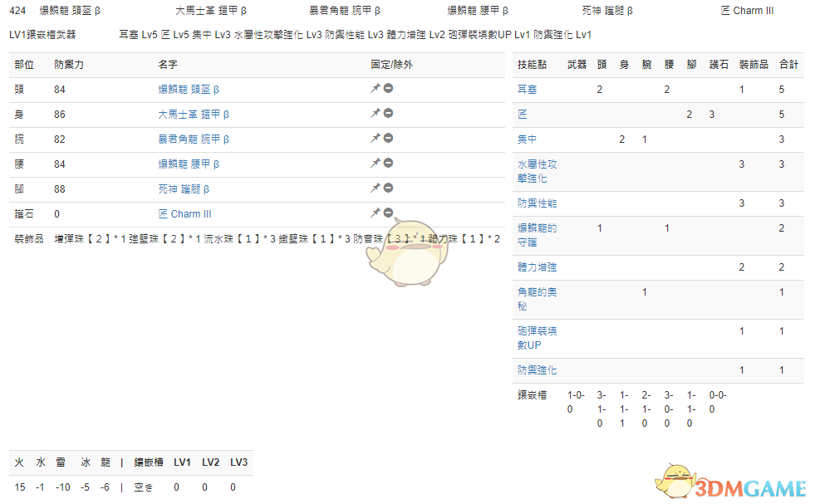This screenshot has height=504, width=815.
Task: Select the 固定/除外 column header
Action: (x=392, y=65)
